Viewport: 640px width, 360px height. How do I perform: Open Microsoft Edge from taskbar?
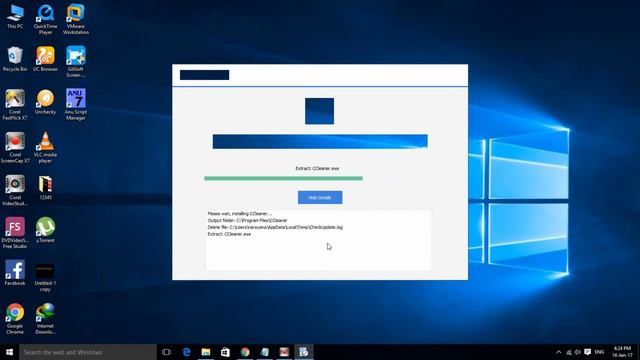click(x=187, y=352)
